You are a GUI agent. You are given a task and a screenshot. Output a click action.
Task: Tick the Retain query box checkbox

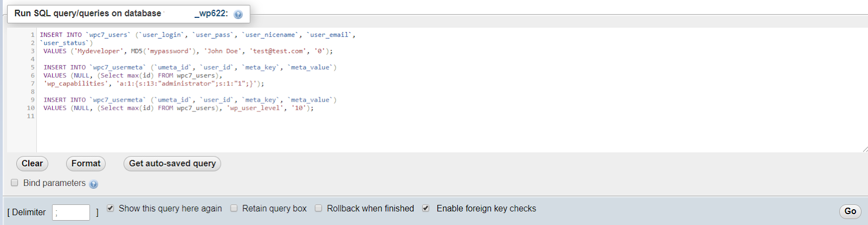(234, 208)
